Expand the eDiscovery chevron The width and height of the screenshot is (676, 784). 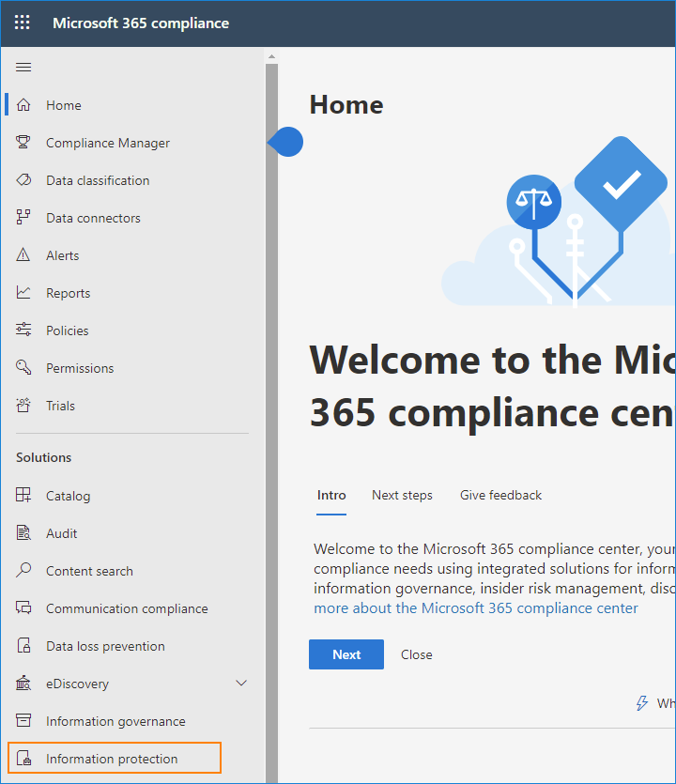pos(241,683)
